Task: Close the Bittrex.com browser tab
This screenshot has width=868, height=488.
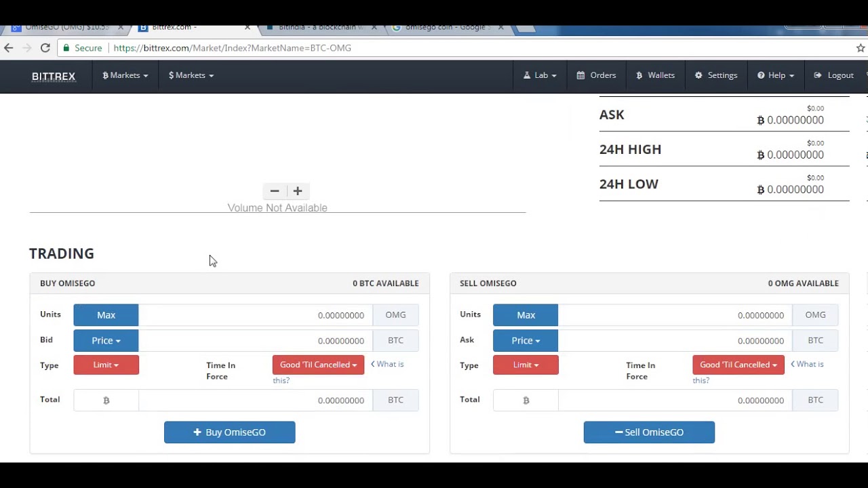Action: (247, 28)
